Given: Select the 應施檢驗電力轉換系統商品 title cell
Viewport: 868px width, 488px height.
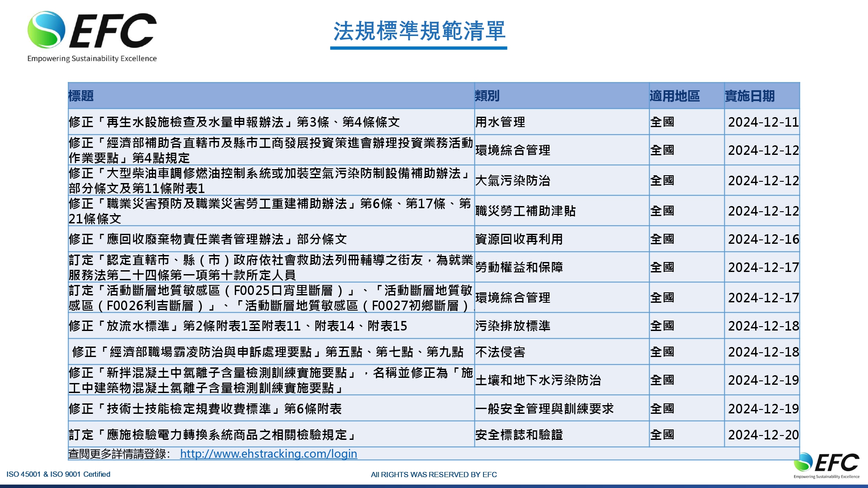Looking at the screenshot, I should [x=271, y=434].
